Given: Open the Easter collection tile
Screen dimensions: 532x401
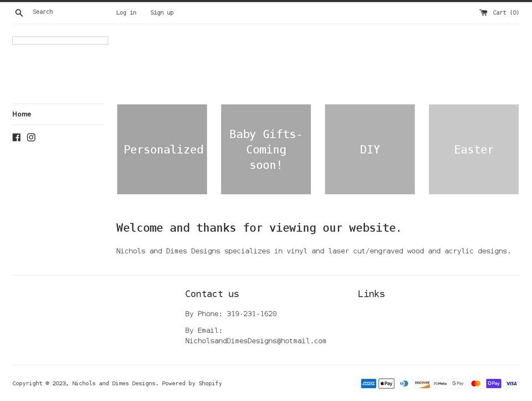Looking at the screenshot, I should pyautogui.click(x=473, y=149).
